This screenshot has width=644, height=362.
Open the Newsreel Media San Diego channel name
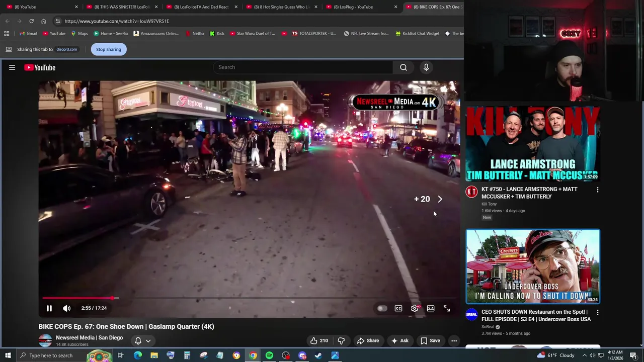tap(89, 338)
